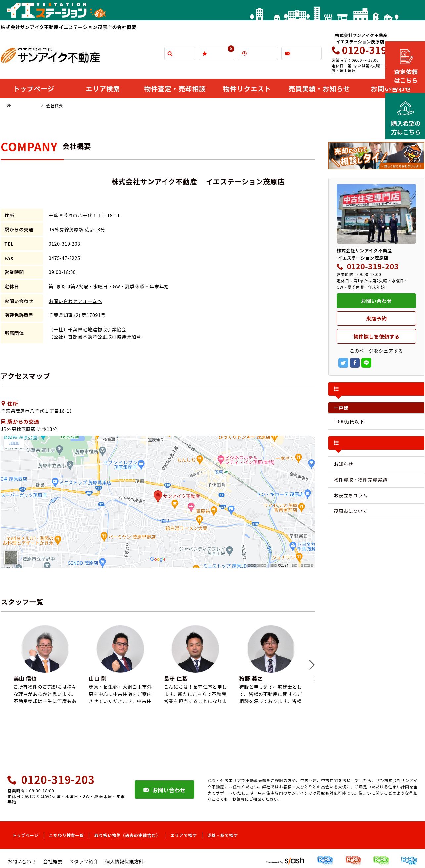425x868 pixels.
Task: Open エリア検索 nav item
Action: (103, 89)
